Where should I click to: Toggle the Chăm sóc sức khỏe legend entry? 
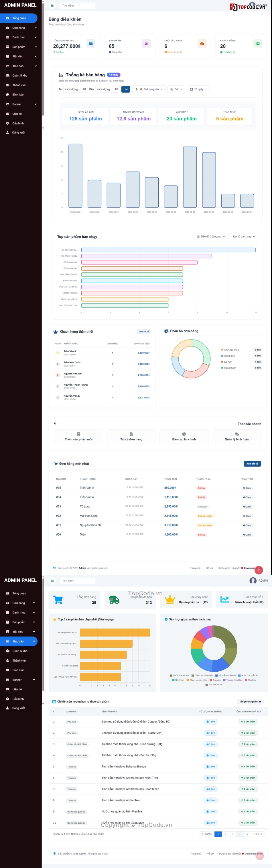197,680
